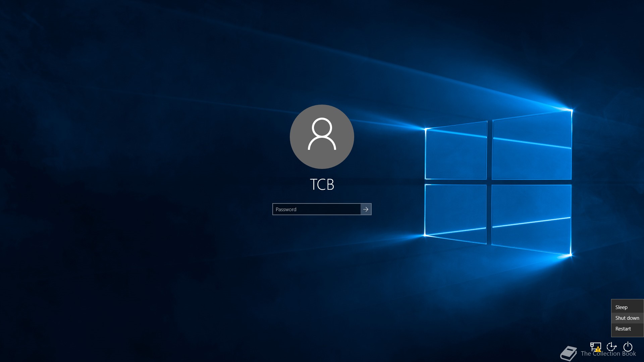
Task: Click the gray book watermark icon
Action: tap(569, 353)
